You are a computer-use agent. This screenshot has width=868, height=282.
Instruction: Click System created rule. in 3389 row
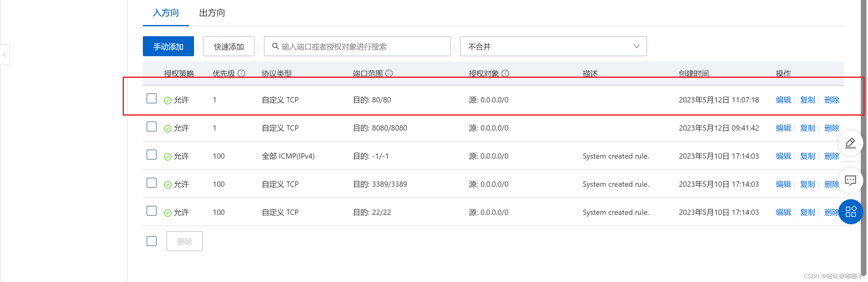click(x=616, y=184)
